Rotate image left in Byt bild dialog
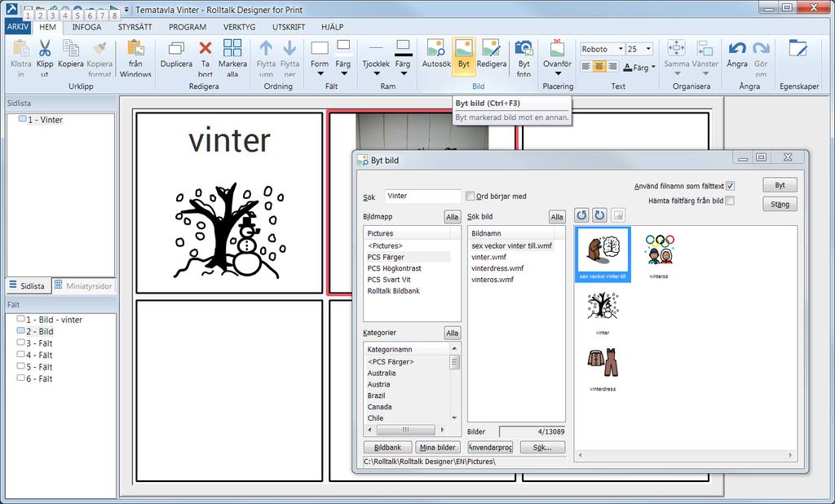 click(x=581, y=215)
